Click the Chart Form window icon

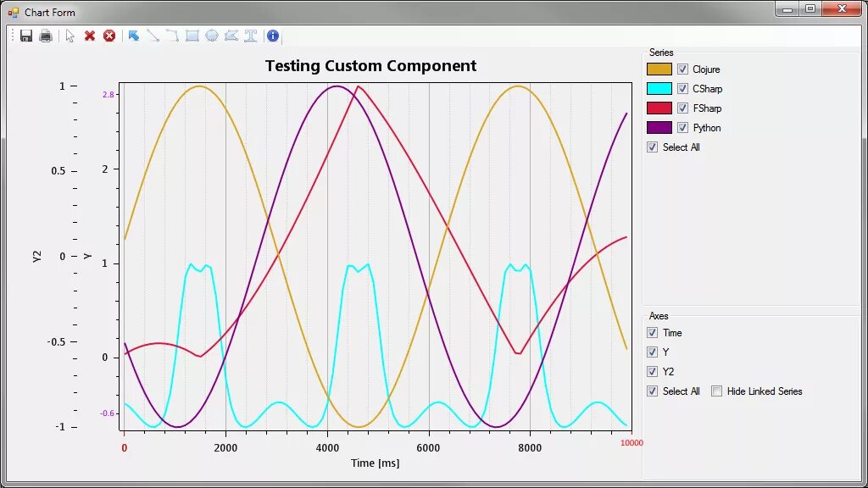(14, 12)
